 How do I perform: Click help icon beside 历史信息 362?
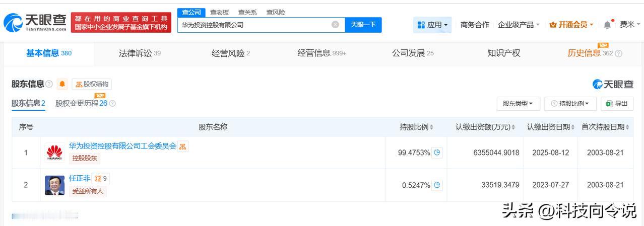tap(619, 53)
